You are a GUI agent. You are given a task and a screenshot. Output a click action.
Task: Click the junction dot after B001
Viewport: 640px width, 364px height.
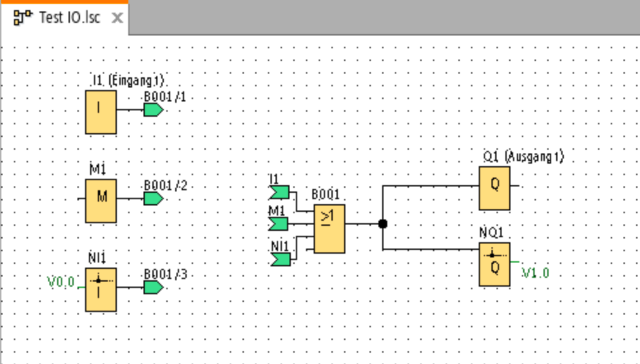[383, 224]
